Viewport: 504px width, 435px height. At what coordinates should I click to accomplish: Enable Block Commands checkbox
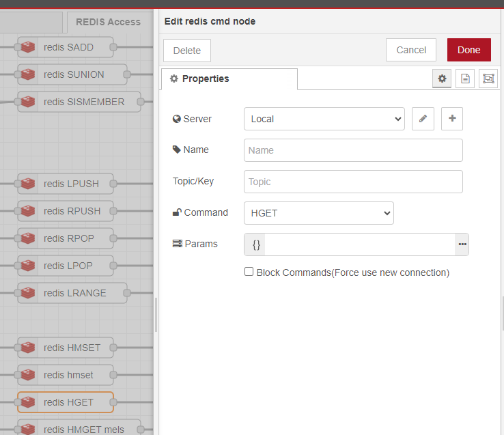[x=249, y=272]
